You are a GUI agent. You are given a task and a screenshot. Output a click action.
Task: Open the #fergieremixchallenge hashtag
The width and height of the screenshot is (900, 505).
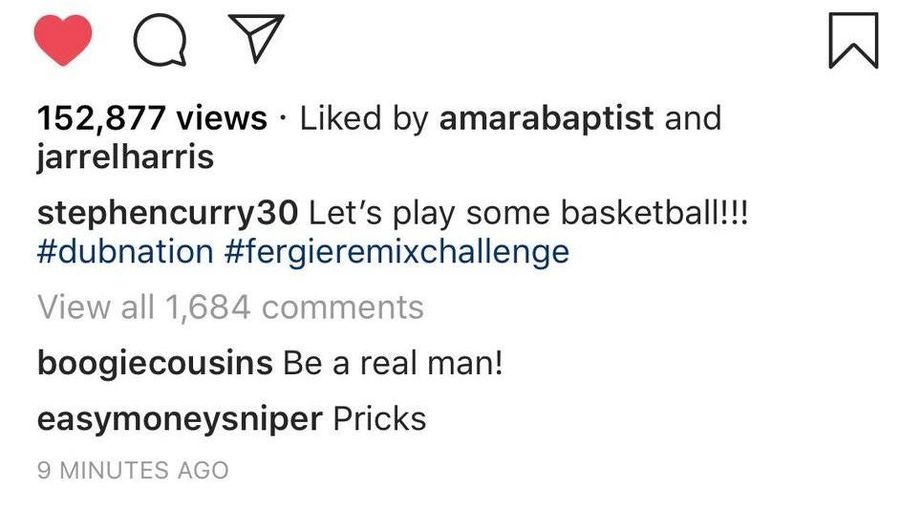pos(397,253)
